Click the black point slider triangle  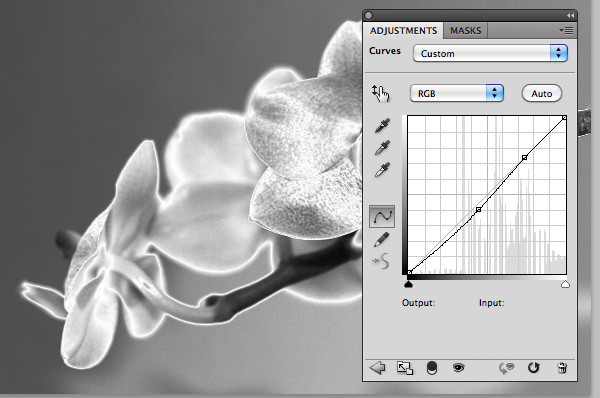pos(408,284)
